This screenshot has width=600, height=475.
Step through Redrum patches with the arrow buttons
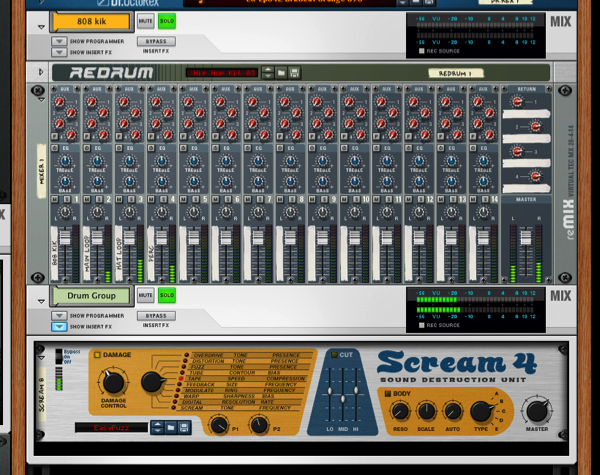coord(268,72)
